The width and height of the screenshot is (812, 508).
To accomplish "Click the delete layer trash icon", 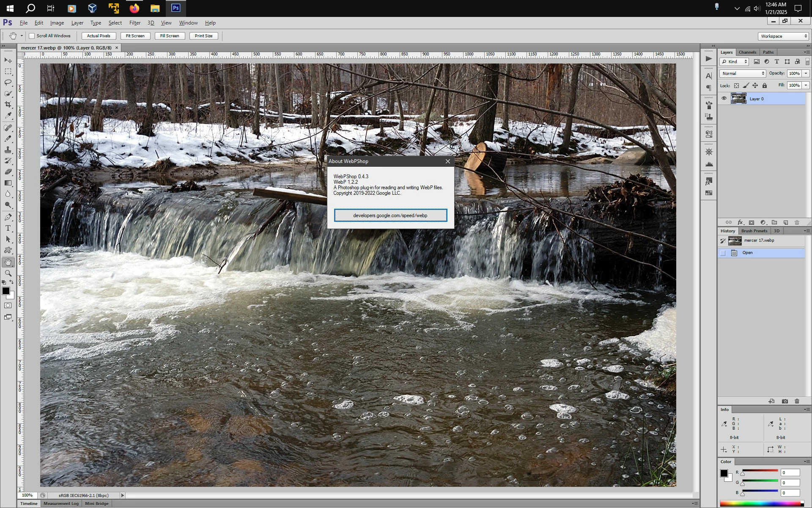I will point(797,223).
